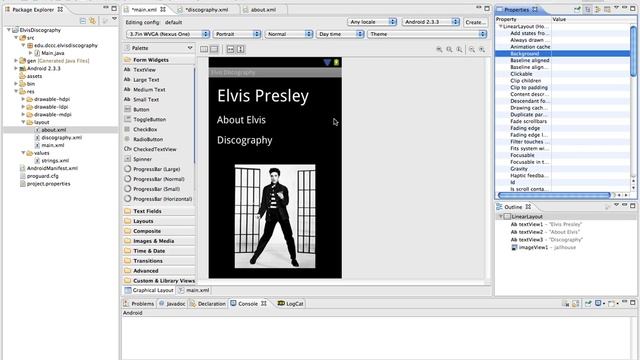
Task: Expand the Transitions palette category
Action: coord(159,261)
